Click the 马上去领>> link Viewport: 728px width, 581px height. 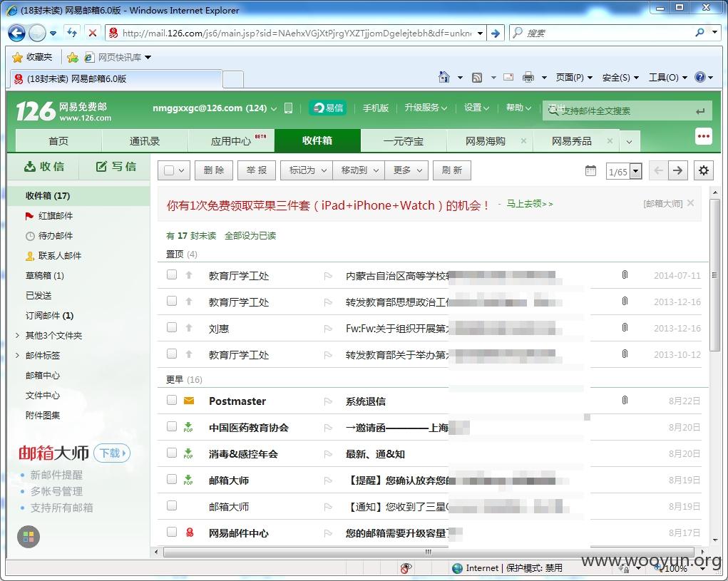point(529,204)
